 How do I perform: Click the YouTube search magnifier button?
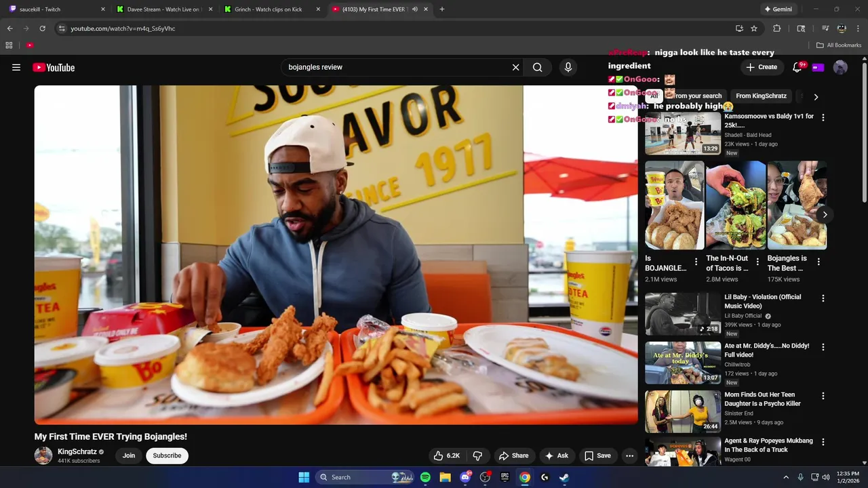pos(537,67)
